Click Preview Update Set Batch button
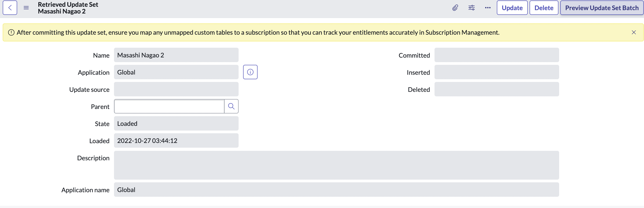This screenshot has height=208, width=644. click(602, 8)
